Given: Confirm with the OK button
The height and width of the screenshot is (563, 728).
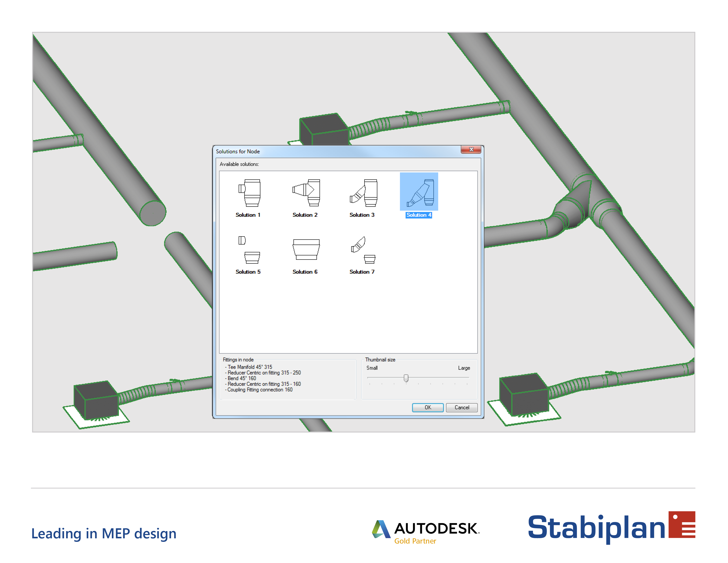Looking at the screenshot, I should (x=428, y=407).
